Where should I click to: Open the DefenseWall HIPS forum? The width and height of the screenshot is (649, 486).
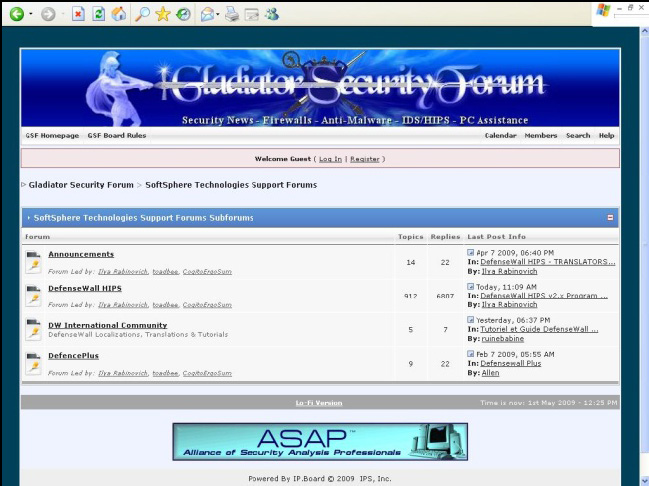tap(85, 288)
